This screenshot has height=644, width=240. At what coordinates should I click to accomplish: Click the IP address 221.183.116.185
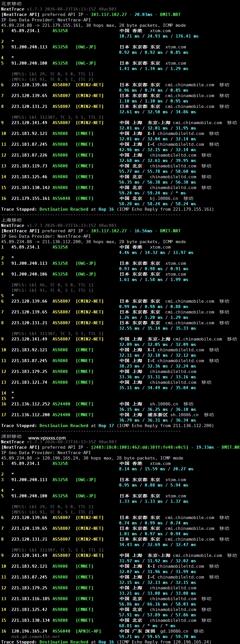(x=30, y=599)
